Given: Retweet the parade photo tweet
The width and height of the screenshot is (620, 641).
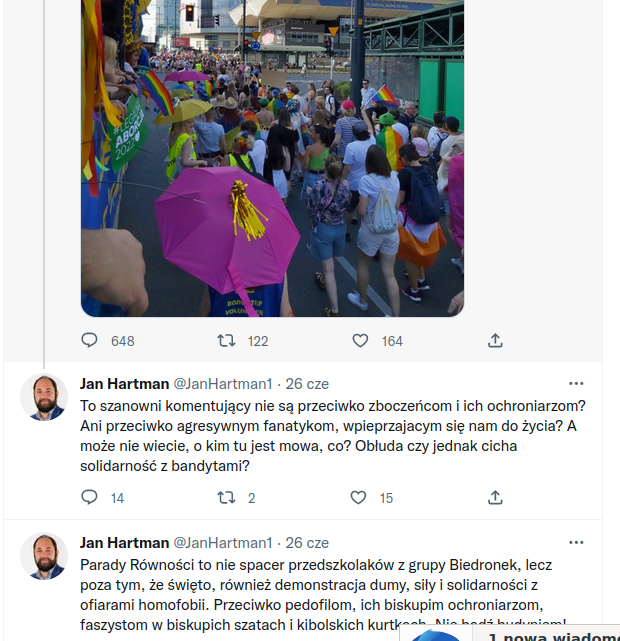Looking at the screenshot, I should point(227,341).
